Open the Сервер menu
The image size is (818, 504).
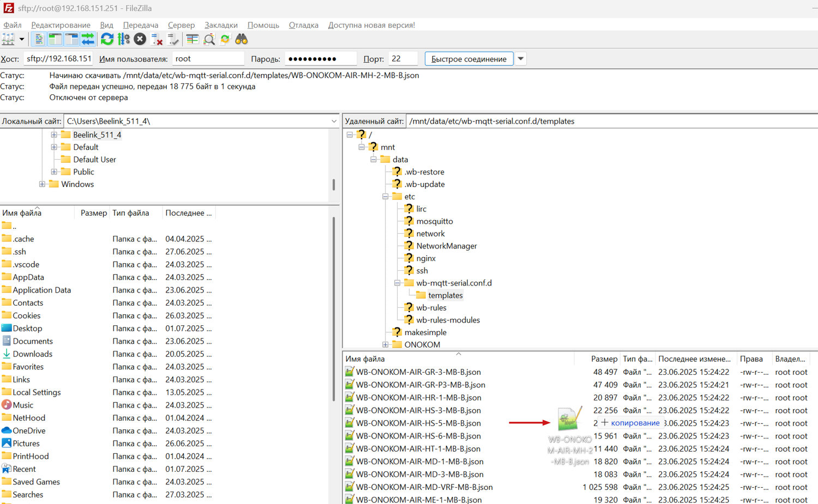(x=181, y=25)
